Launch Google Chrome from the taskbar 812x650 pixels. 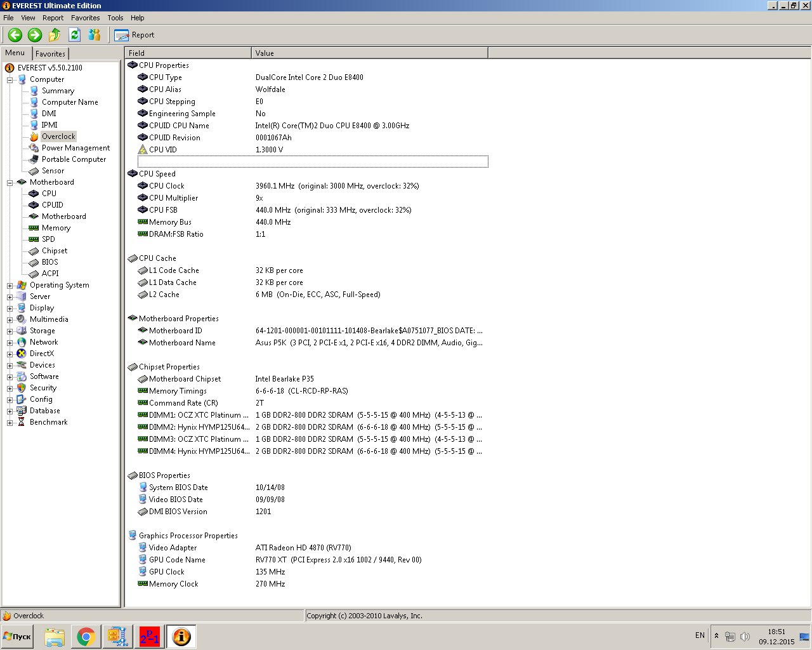point(86,637)
